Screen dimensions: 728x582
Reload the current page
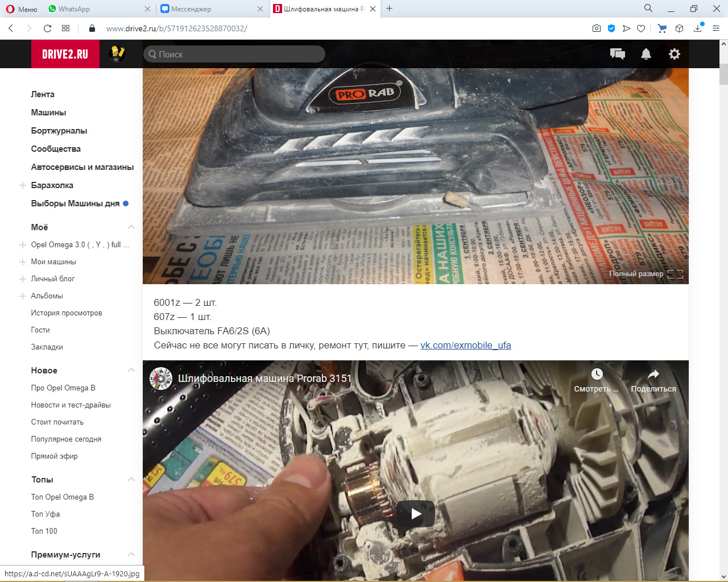coord(48,28)
